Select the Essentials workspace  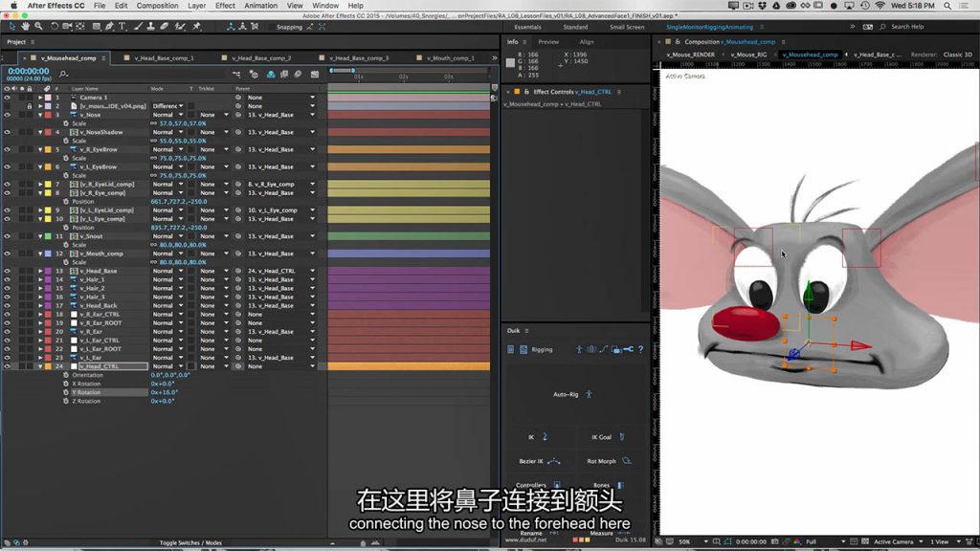pos(527,27)
